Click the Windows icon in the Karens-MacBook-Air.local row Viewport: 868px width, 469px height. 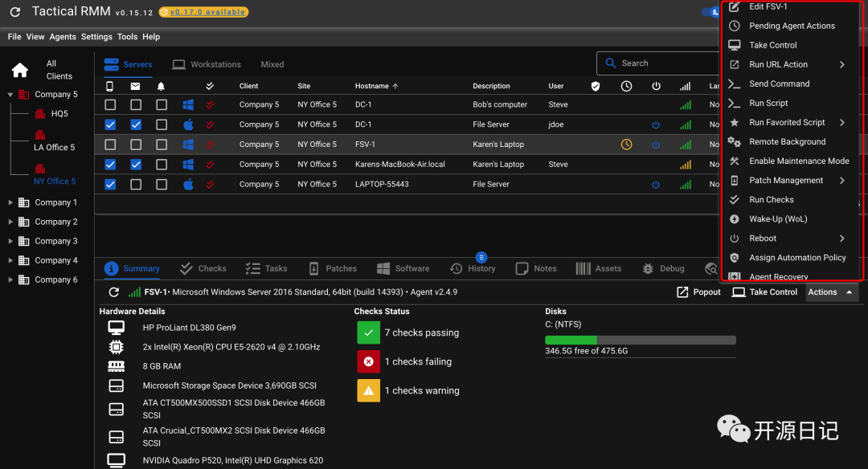[188, 165]
